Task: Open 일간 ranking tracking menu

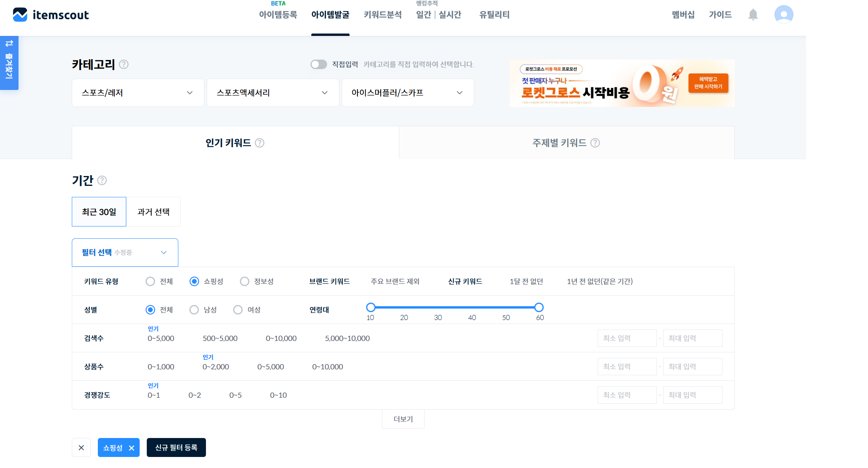Action: (x=423, y=15)
